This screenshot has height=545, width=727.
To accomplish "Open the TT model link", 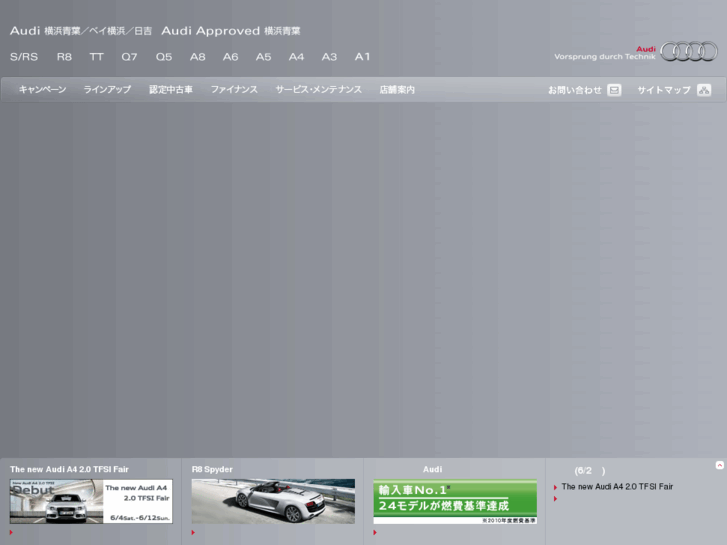I will [x=96, y=57].
